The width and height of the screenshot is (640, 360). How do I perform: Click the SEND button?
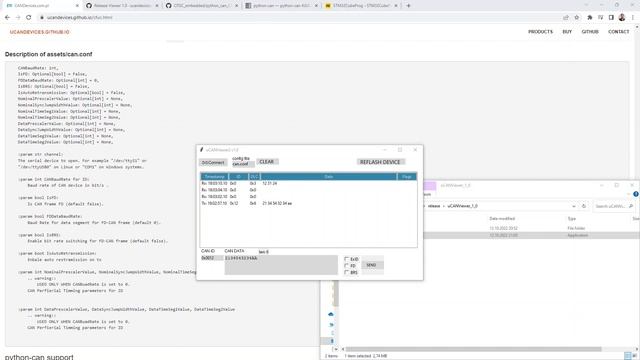[x=372, y=265]
